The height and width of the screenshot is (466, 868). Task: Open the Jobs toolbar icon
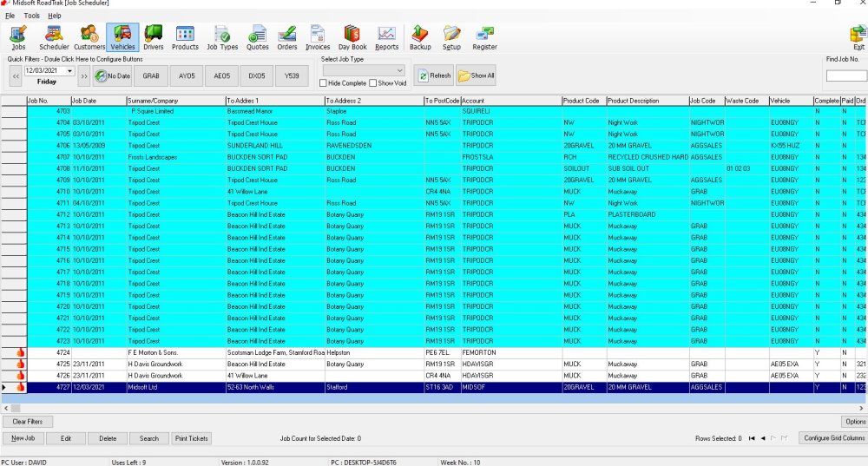[x=18, y=37]
